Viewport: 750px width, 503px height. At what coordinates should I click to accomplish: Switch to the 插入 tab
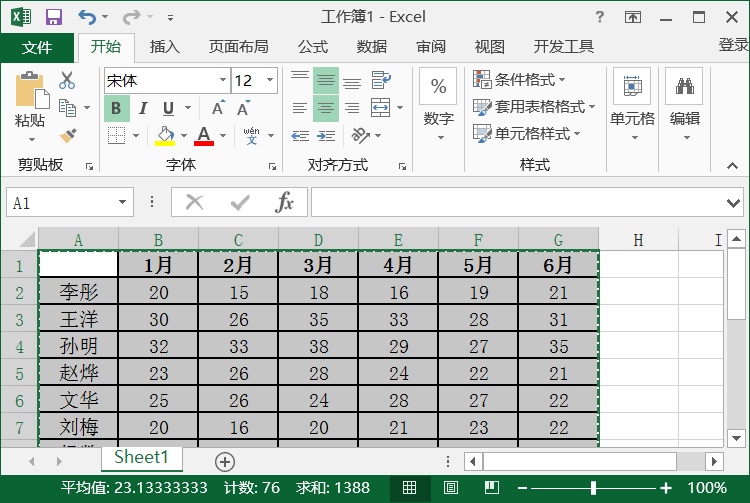coord(164,47)
